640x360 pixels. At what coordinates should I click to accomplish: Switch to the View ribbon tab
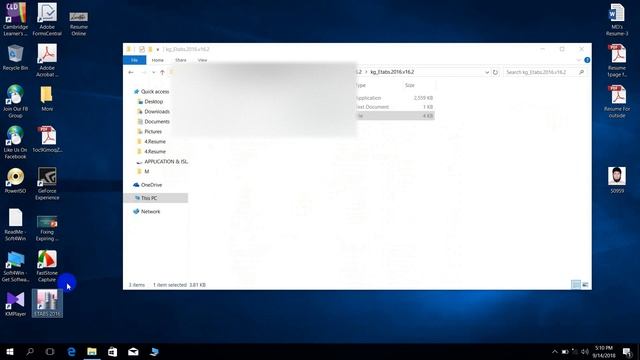coord(202,60)
